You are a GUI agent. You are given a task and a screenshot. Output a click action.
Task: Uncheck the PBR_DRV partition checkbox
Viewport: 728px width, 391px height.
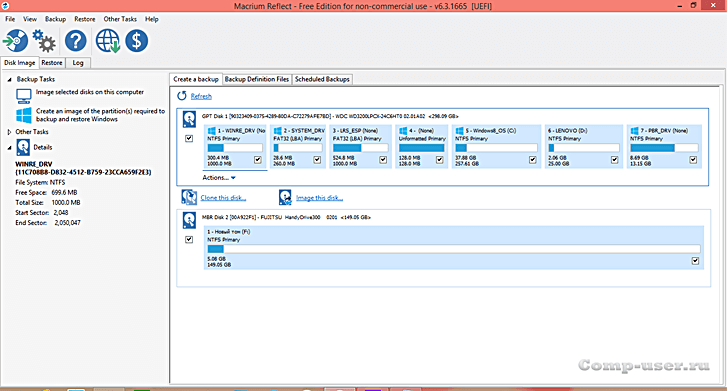coord(693,160)
